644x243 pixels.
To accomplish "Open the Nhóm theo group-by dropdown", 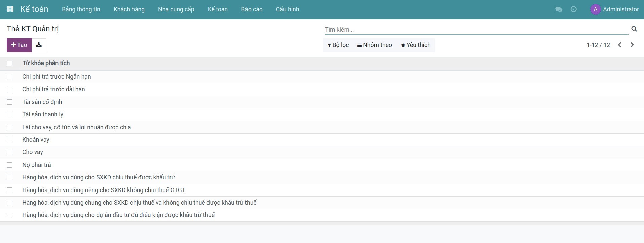I will pyautogui.click(x=375, y=45).
